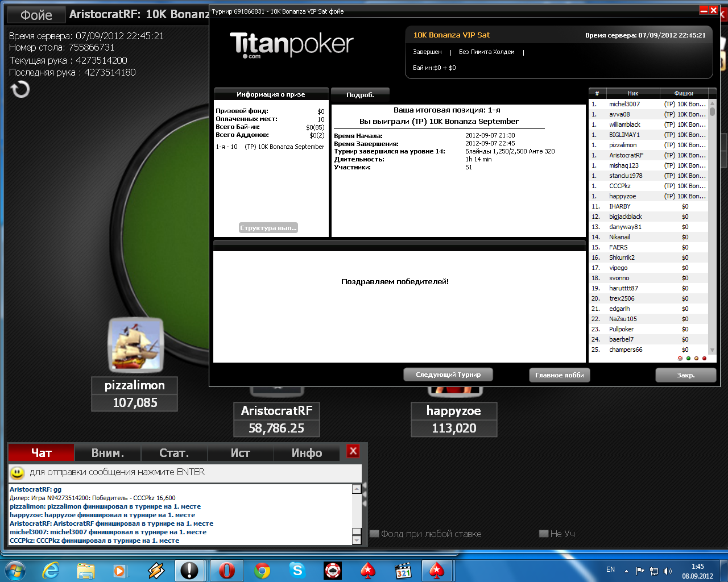
Task: Close the chat panel with red X
Action: 353,451
